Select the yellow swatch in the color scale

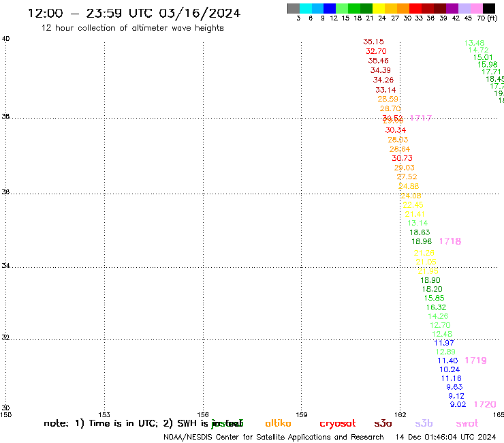(x=379, y=8)
